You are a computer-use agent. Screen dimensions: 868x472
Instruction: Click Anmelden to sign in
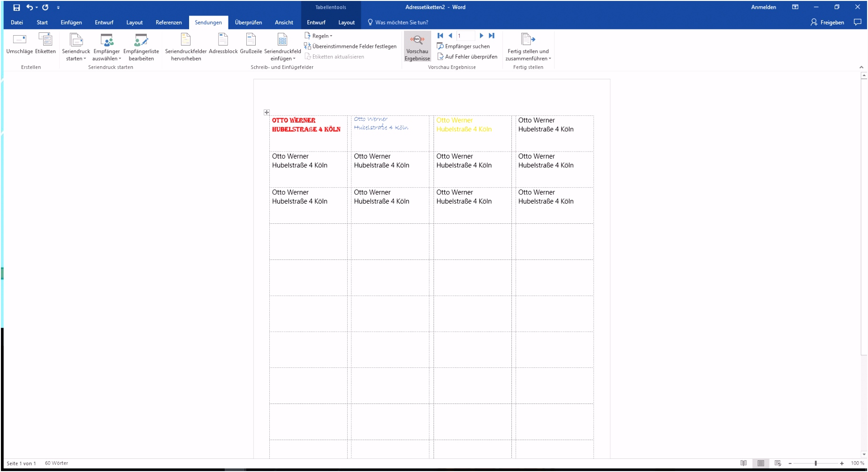(x=763, y=8)
